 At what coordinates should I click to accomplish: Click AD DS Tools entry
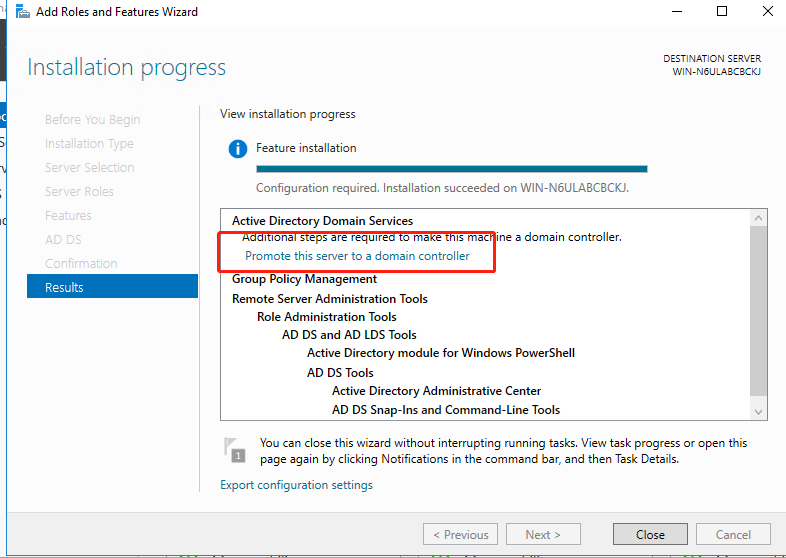point(340,373)
